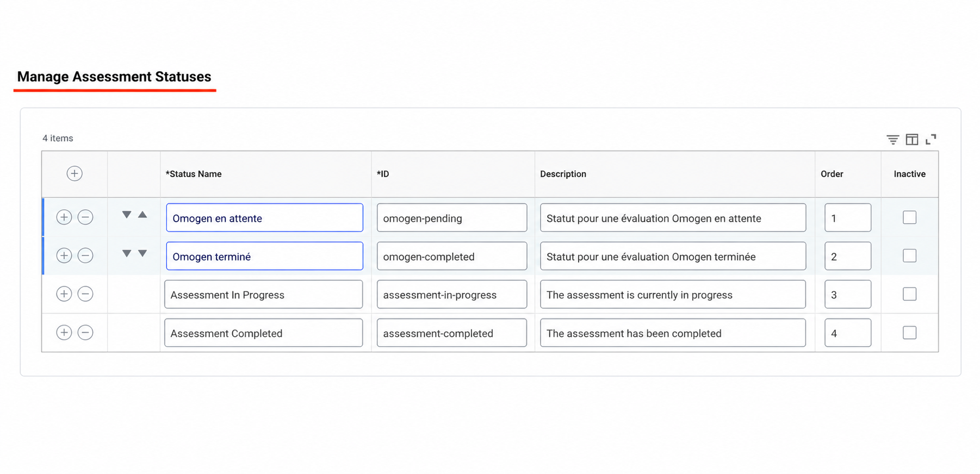Click first down arrow in Omogen terminé row

click(127, 253)
